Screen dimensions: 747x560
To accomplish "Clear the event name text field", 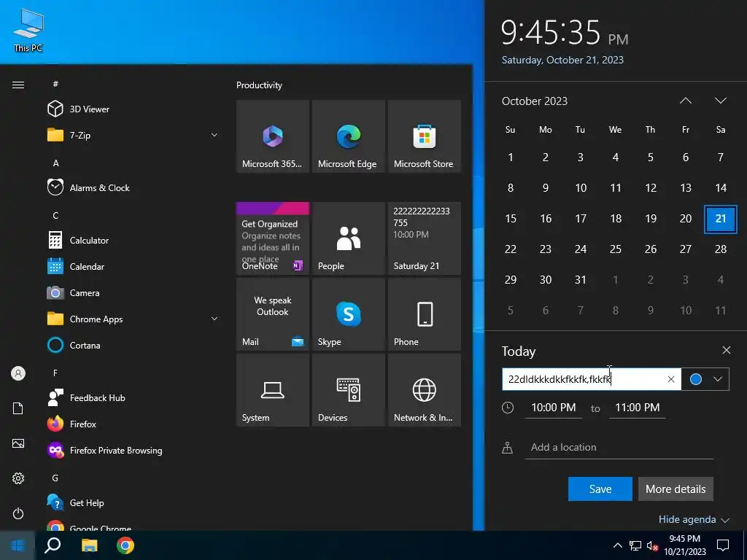I will pos(671,379).
